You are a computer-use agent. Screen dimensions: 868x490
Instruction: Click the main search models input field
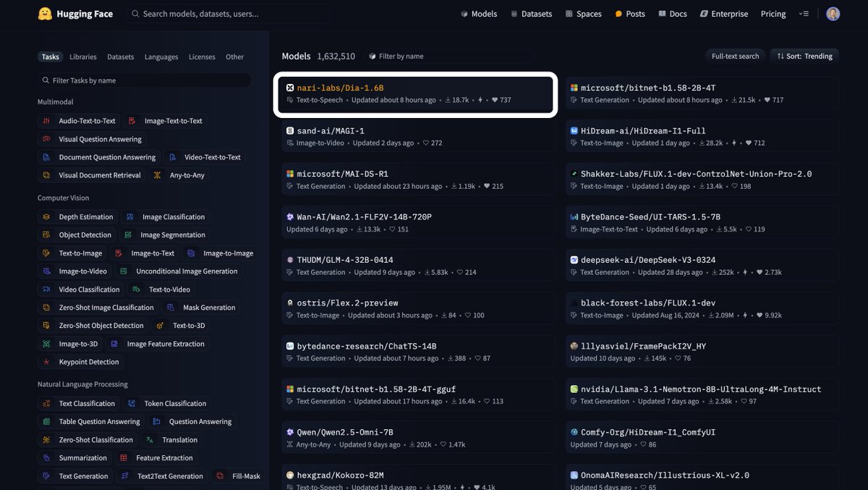[228, 14]
